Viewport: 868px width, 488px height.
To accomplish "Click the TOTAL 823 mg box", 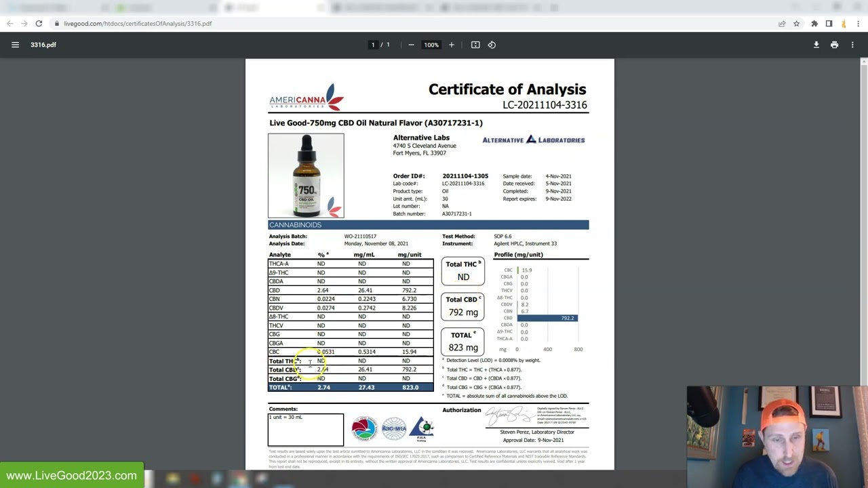I will pos(463,342).
